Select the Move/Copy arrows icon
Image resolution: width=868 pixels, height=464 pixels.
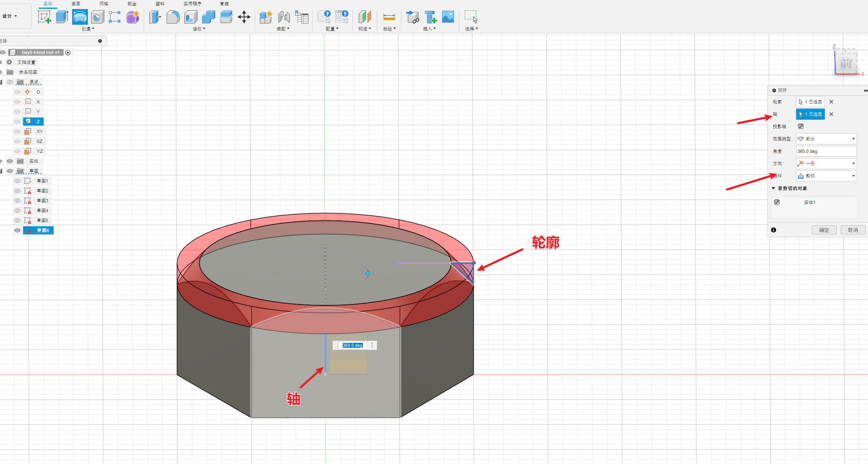click(244, 17)
